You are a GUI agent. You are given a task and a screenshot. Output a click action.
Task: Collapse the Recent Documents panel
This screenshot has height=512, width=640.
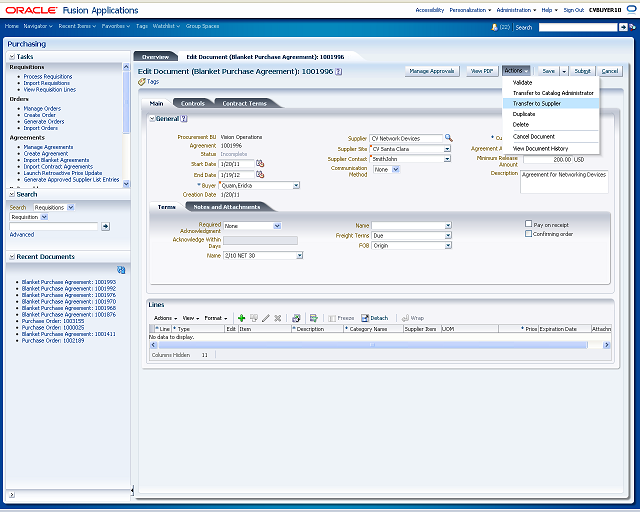[x=12, y=257]
